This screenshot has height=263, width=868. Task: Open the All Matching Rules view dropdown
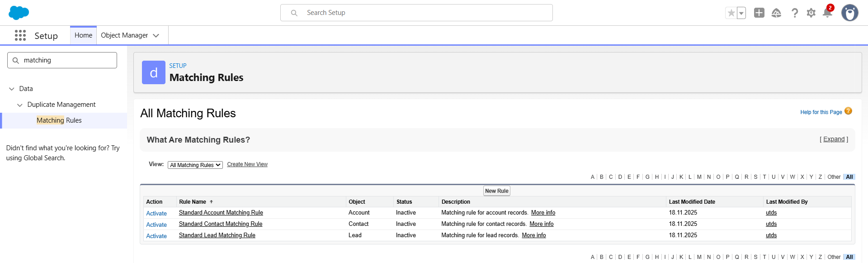pos(195,165)
